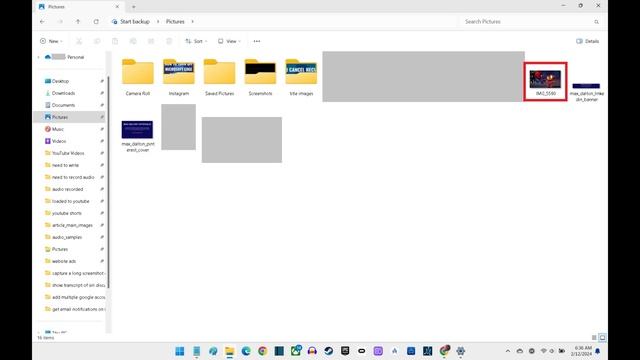The height and width of the screenshot is (360, 640).
Task: Click the Rename toolbar icon
Action: point(133,41)
